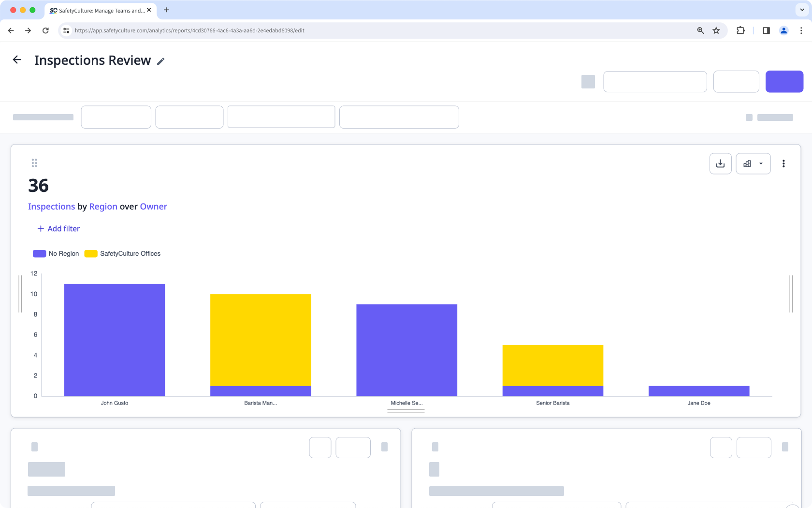Click the Barista Man... axis label
This screenshot has height=508, width=812.
tap(261, 403)
